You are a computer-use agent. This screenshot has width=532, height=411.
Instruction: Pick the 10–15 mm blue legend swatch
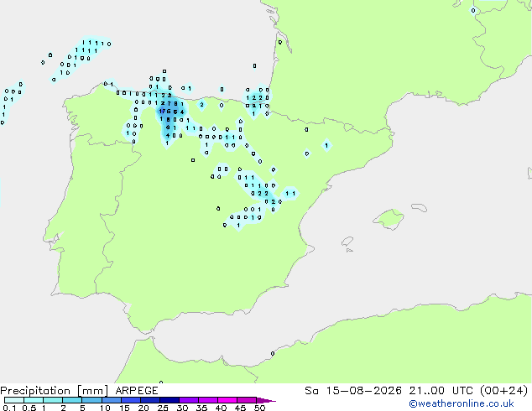112,400
